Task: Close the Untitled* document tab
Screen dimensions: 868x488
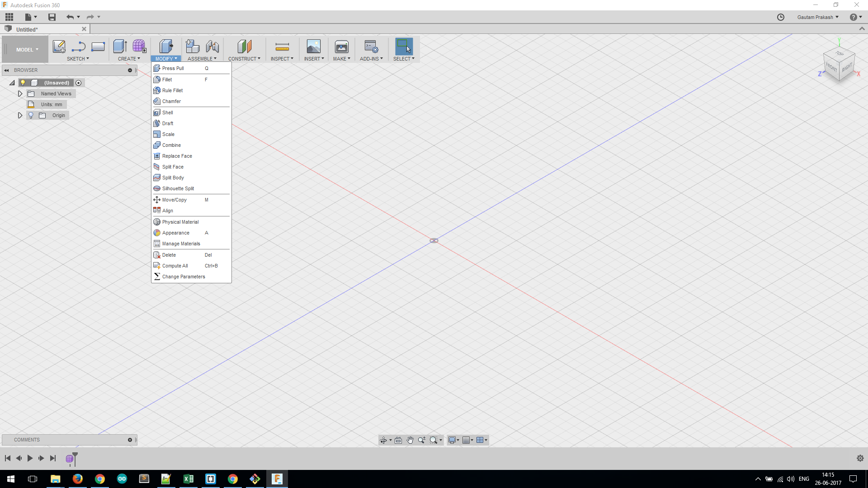Action: pyautogui.click(x=84, y=29)
